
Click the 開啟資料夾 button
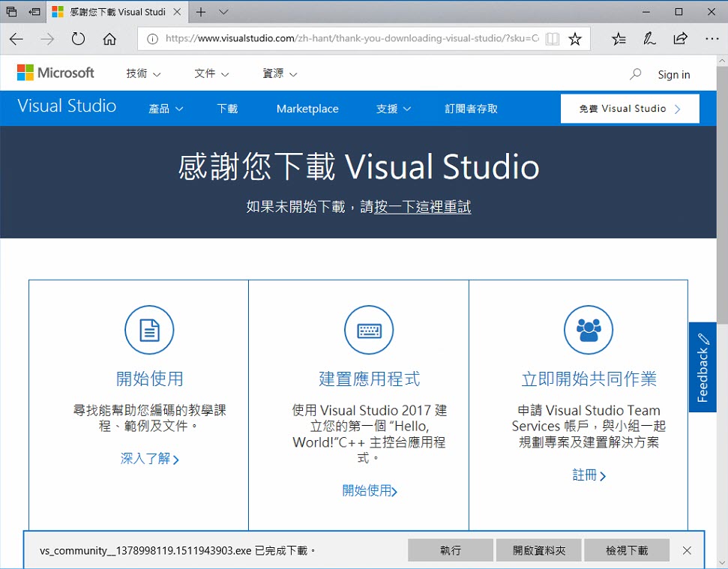(538, 550)
